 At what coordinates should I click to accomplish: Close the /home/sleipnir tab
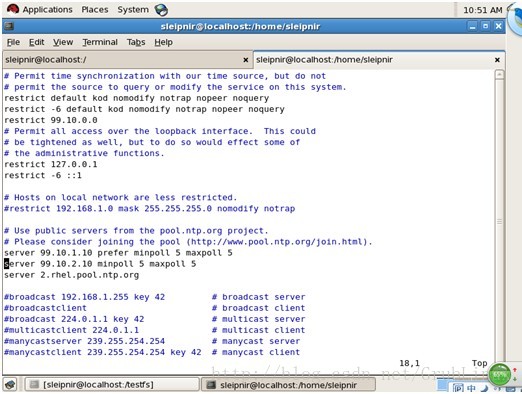point(497,60)
